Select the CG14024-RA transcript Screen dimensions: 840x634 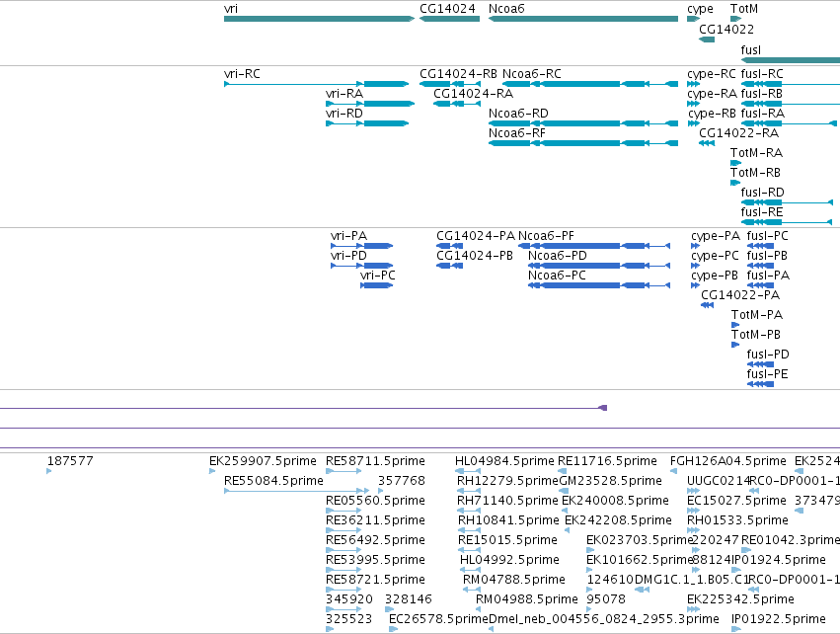point(456,104)
